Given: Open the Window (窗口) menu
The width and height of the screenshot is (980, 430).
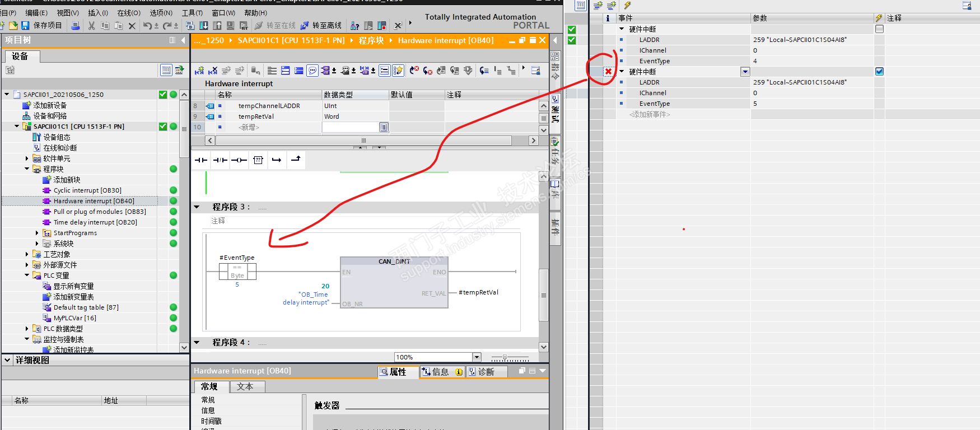Looking at the screenshot, I should pyautogui.click(x=223, y=13).
